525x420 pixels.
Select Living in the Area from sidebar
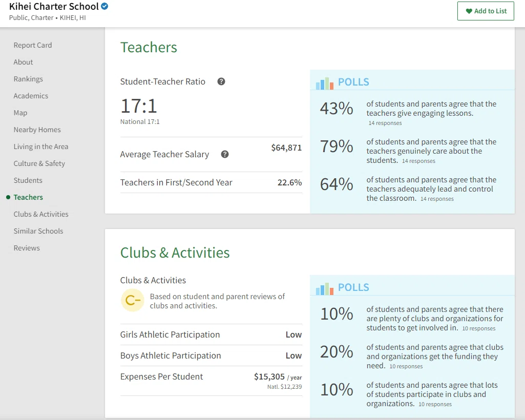pyautogui.click(x=41, y=146)
